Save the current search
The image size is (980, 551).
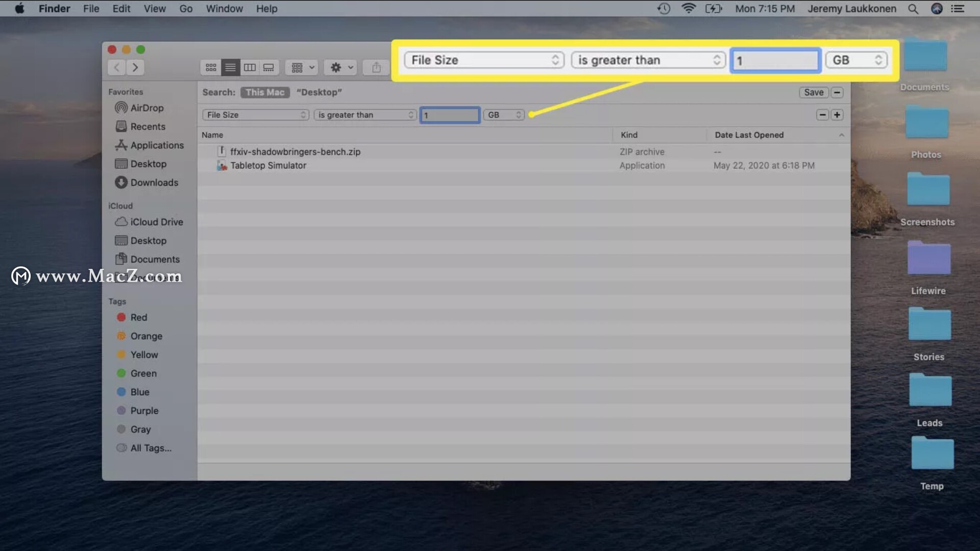click(814, 92)
